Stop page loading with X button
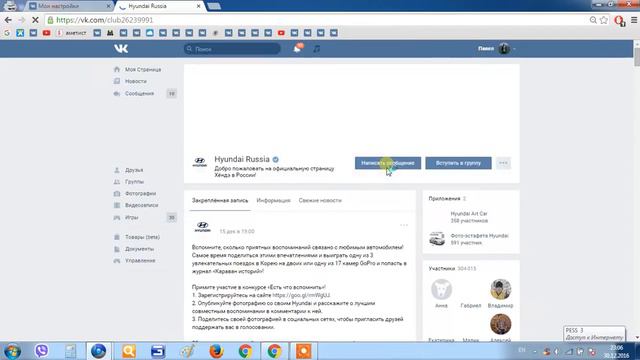Image resolution: width=640 pixels, height=360 pixels. [35, 20]
